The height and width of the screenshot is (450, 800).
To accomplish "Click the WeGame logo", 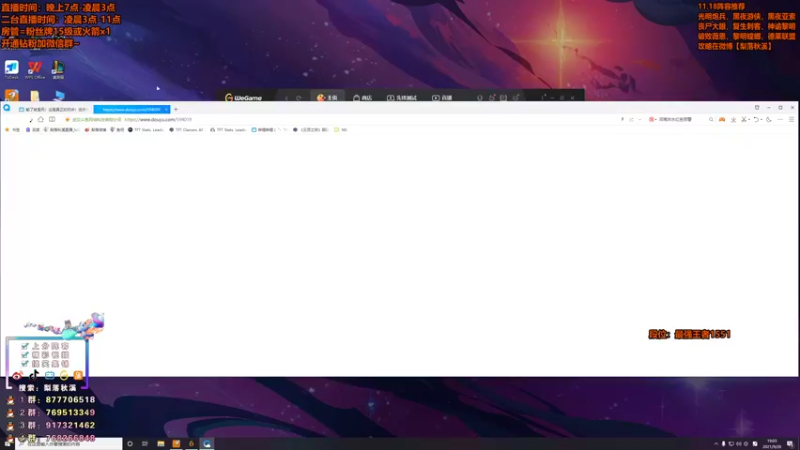I will click(243, 97).
